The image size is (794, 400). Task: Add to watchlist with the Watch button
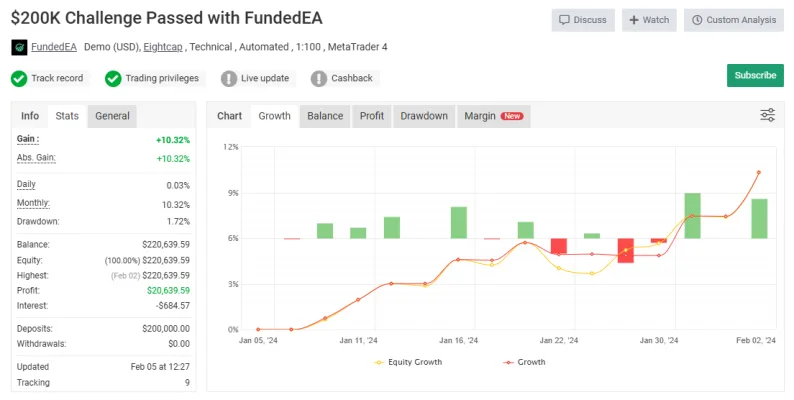pyautogui.click(x=649, y=20)
